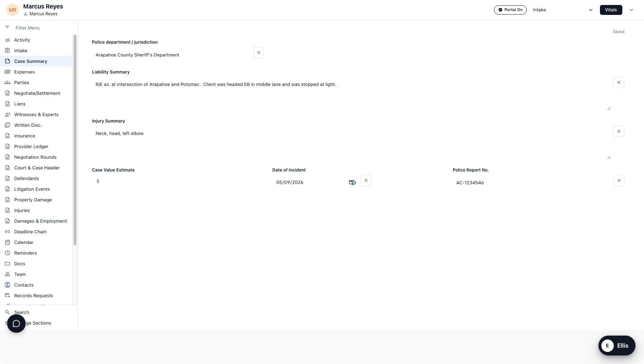Click the Witnesses & Experts icon
Image resolution: width=644 pixels, height=364 pixels.
(x=7, y=115)
